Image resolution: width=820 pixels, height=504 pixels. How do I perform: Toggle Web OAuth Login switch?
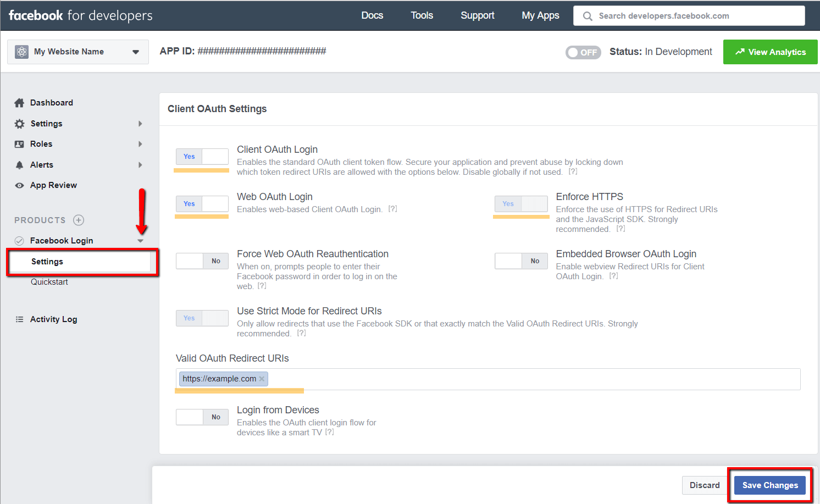click(x=202, y=204)
